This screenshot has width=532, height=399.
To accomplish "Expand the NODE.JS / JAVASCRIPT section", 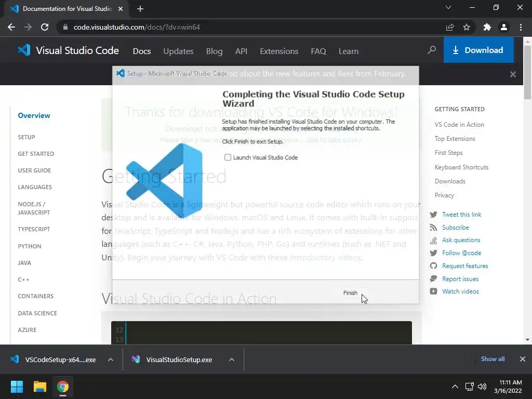I will [x=34, y=208].
